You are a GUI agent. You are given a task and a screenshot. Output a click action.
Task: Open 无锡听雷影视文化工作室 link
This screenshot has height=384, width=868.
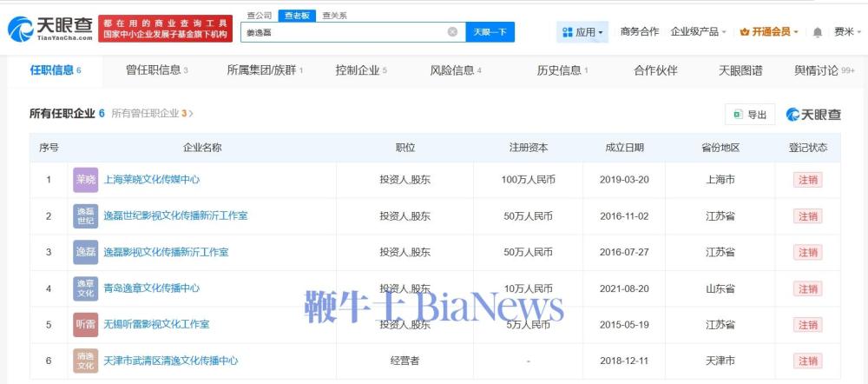click(x=156, y=325)
